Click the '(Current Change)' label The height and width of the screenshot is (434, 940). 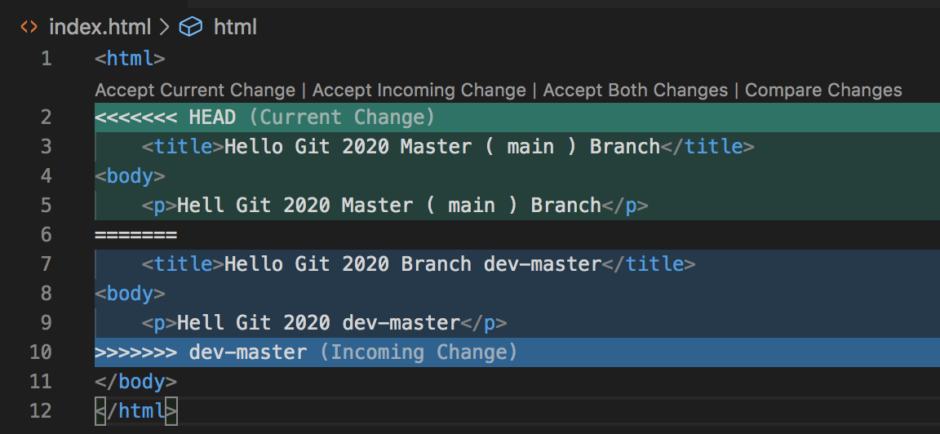[x=341, y=117]
